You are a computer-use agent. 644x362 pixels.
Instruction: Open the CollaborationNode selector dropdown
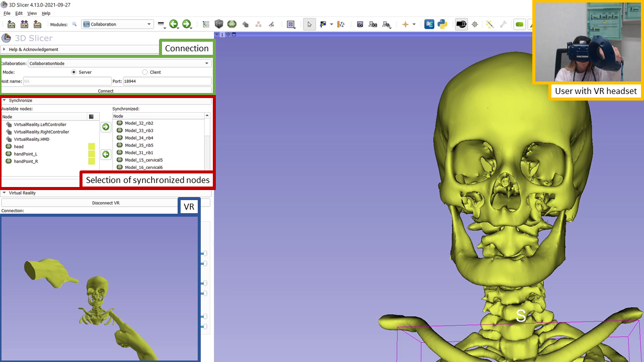click(x=119, y=64)
